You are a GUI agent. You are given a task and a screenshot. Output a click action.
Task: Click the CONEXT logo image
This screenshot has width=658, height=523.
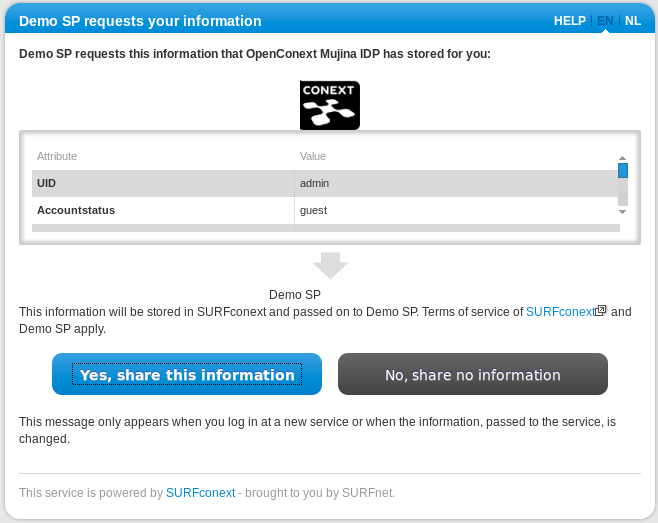click(329, 105)
